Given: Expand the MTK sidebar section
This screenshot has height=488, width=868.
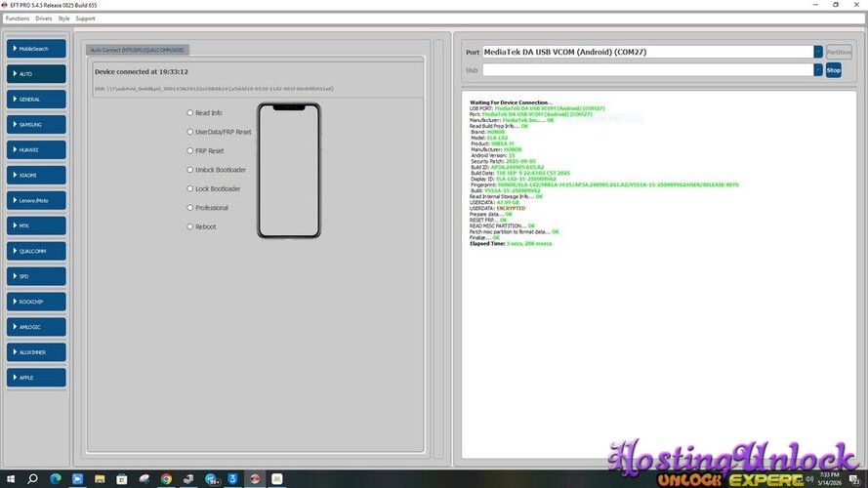Looking at the screenshot, I should click(36, 225).
